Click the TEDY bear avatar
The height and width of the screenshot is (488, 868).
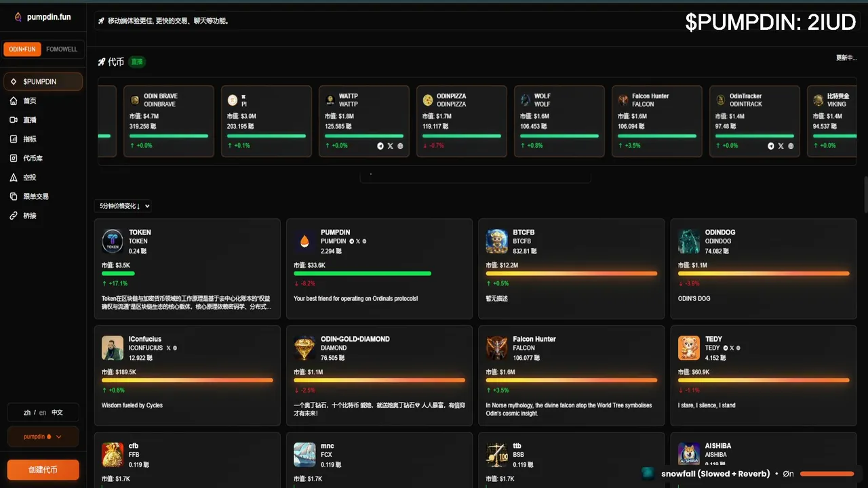point(689,348)
